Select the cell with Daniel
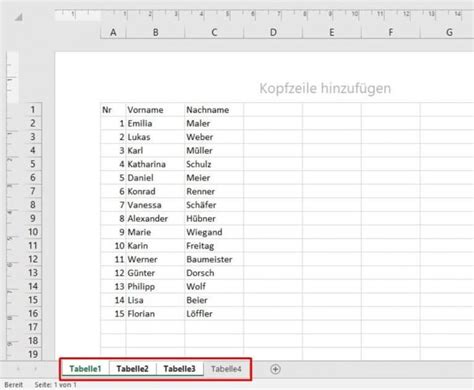 pos(155,178)
